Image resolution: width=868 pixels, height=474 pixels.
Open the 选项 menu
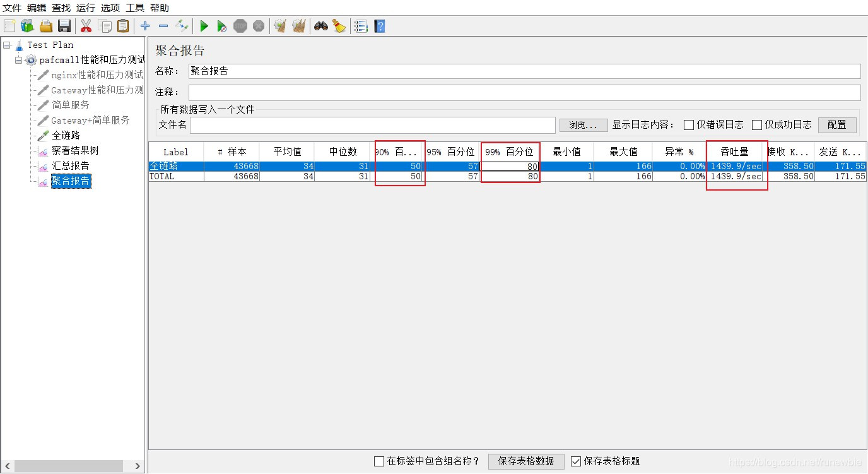coord(110,8)
